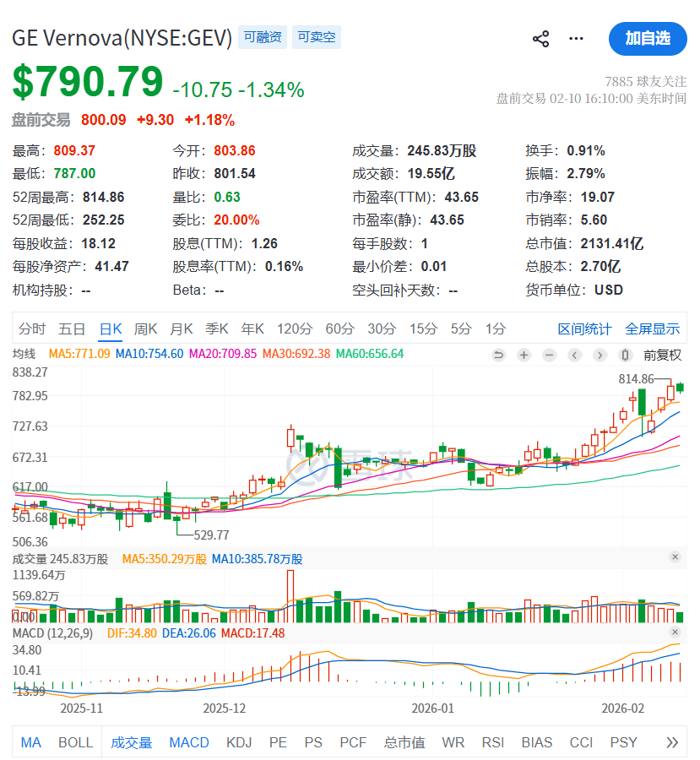Viewport: 700px width, 760px height.
Task: Select the BOLL indicator
Action: 76,742
